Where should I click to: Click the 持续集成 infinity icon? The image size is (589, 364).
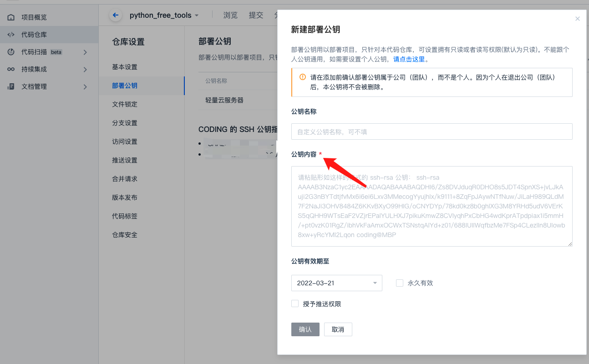click(11, 69)
